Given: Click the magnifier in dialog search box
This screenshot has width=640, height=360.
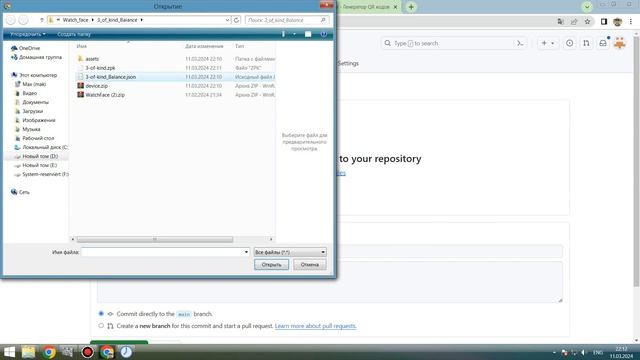Looking at the screenshot, I should [323, 20].
